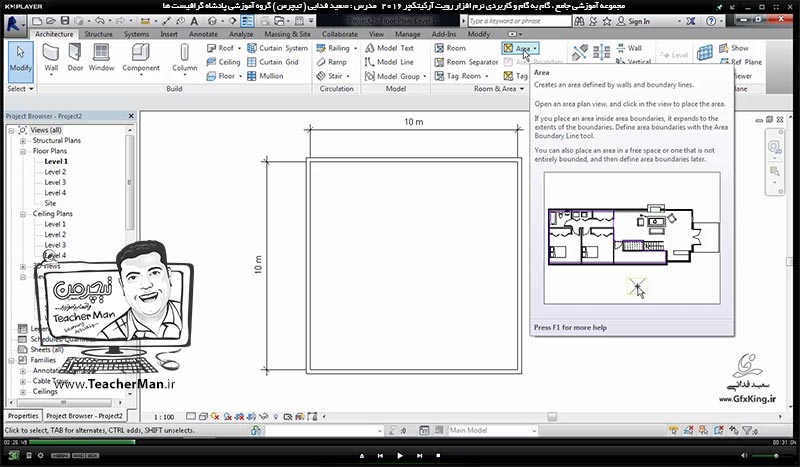This screenshot has width=800, height=467.
Task: Open the Area tool dropdown arrow
Action: tap(535, 48)
